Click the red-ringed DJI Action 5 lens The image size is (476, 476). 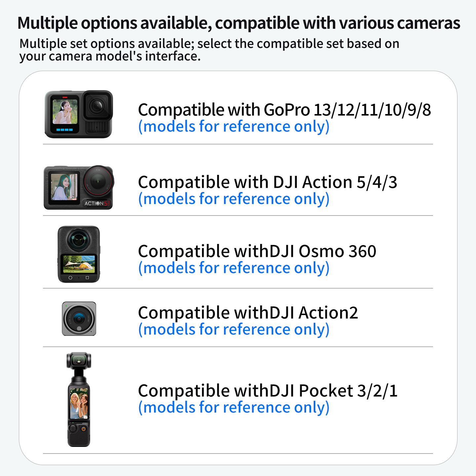tap(98, 181)
